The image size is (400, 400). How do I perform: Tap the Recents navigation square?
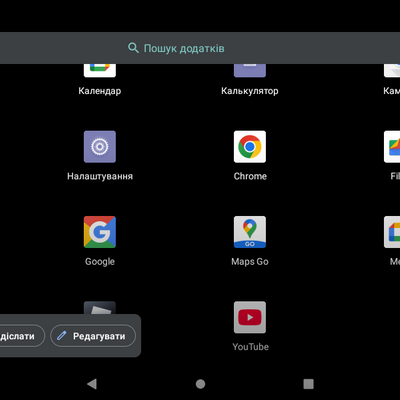point(309,384)
